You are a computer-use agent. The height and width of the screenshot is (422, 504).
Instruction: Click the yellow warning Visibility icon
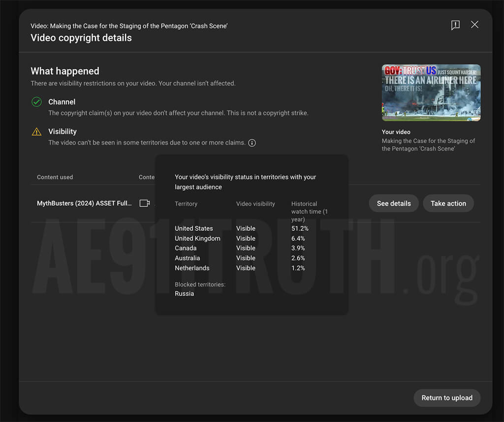[x=36, y=131]
